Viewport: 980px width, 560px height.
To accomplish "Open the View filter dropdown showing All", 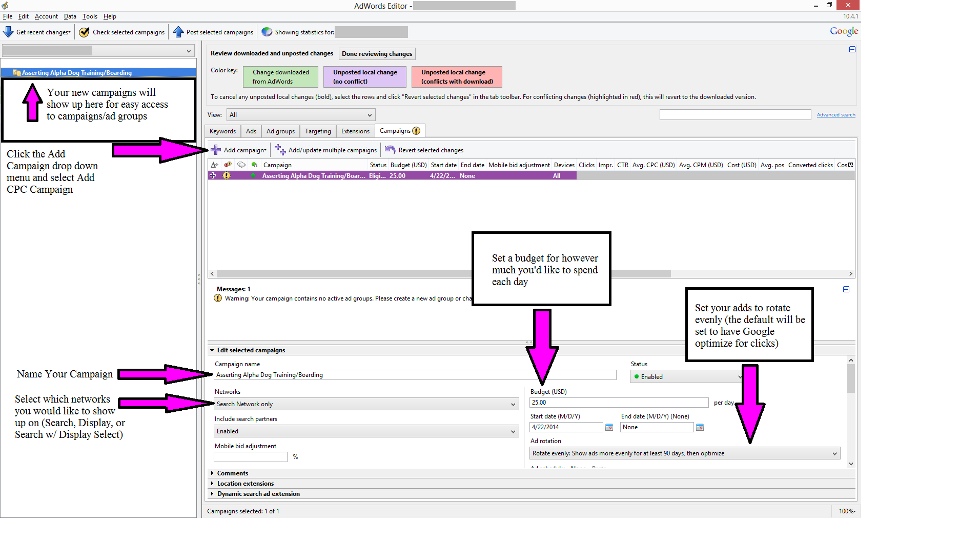I will (301, 115).
